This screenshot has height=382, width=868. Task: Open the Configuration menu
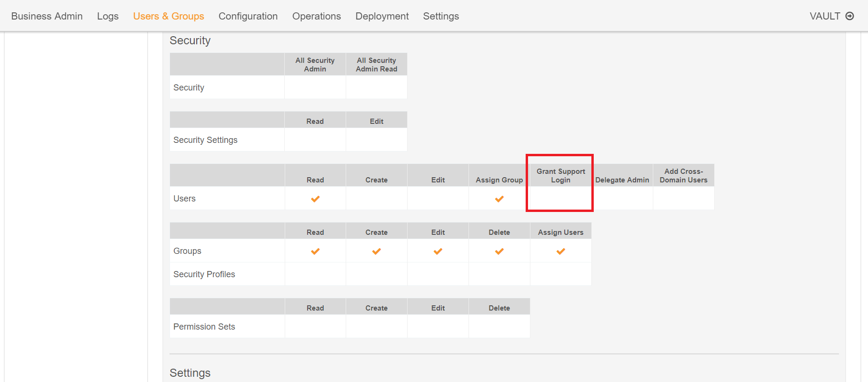pyautogui.click(x=248, y=16)
